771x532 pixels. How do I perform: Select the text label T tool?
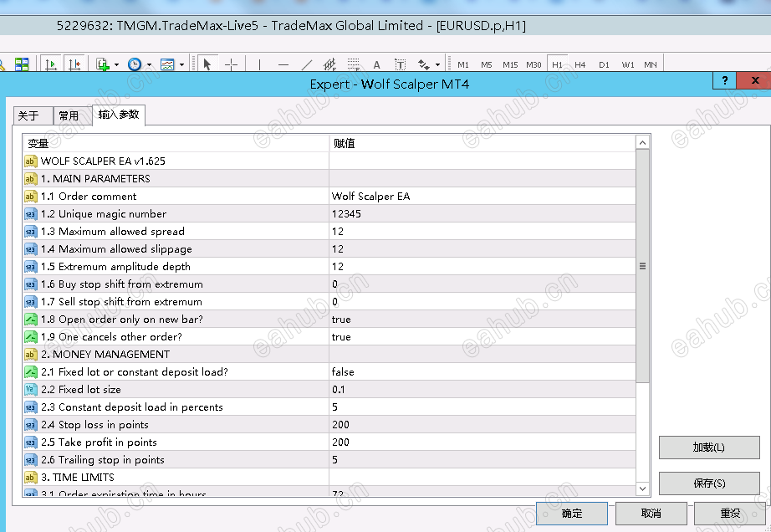pos(401,64)
